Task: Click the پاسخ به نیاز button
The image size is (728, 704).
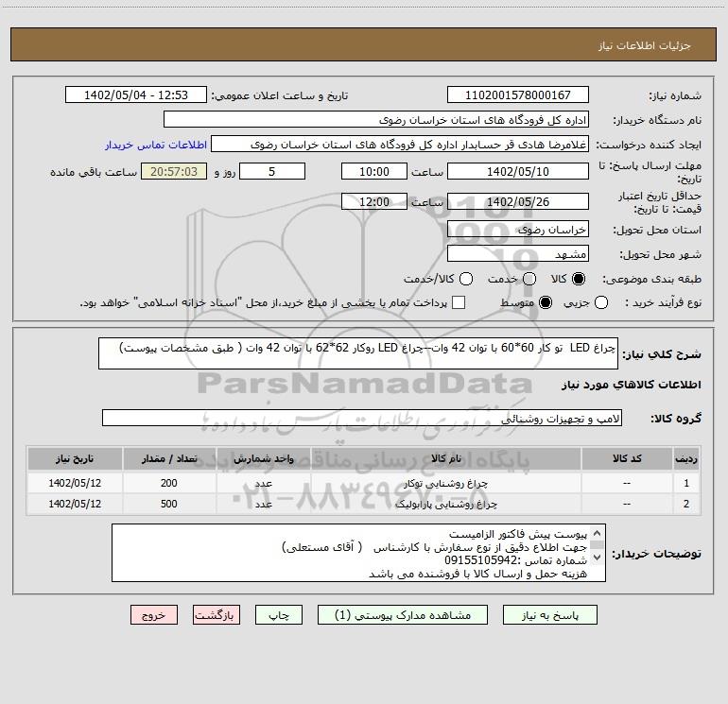Action: (x=549, y=615)
